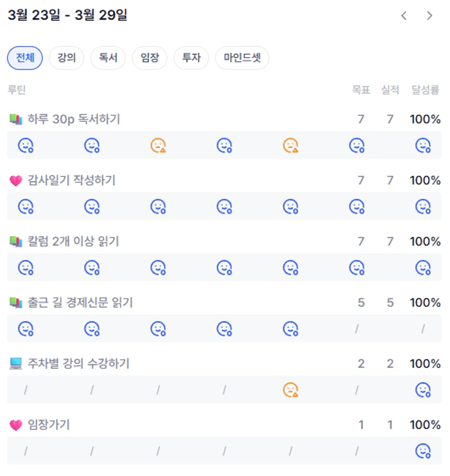Image resolution: width=450 pixels, height=476 pixels.
Task: Select the 전체 filter tab
Action: [25, 58]
